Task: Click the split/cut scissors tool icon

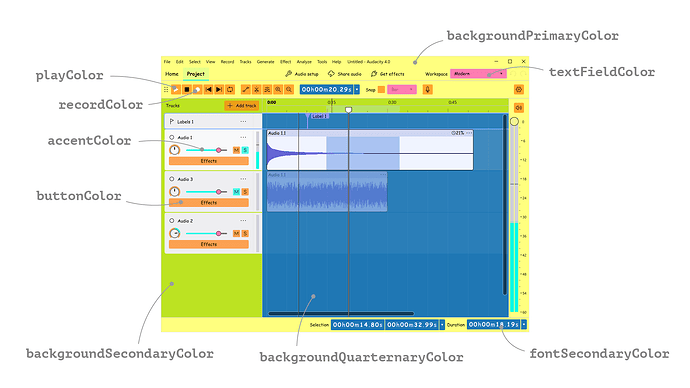Action: coord(257,90)
